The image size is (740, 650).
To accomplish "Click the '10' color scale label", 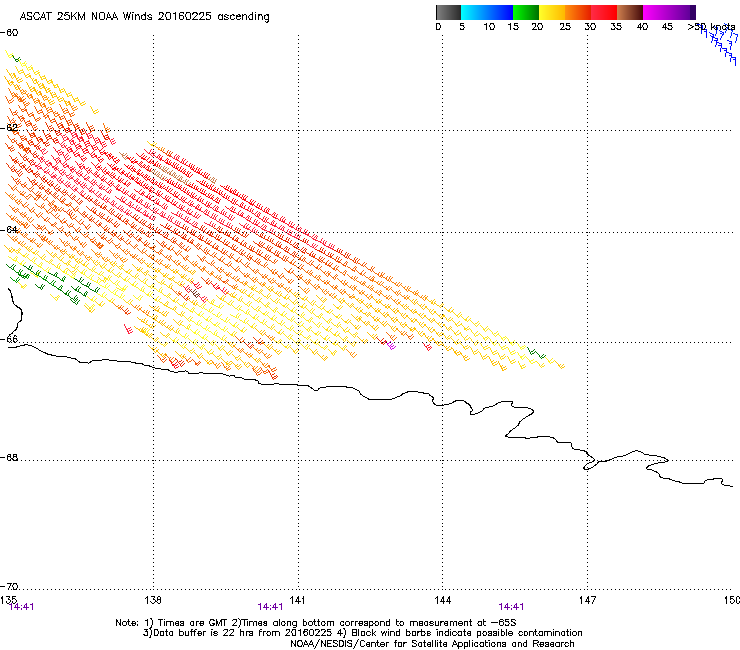I will click(x=489, y=27).
